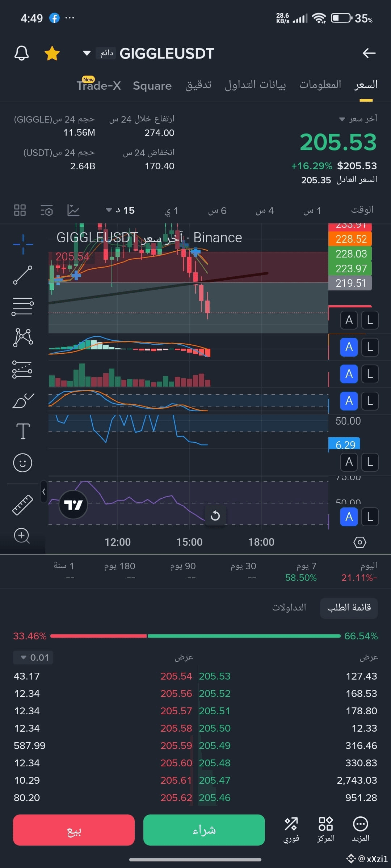The image size is (391, 868).
Task: Toggle the favorite star for GIGGLEUSDT
Action: 52,53
